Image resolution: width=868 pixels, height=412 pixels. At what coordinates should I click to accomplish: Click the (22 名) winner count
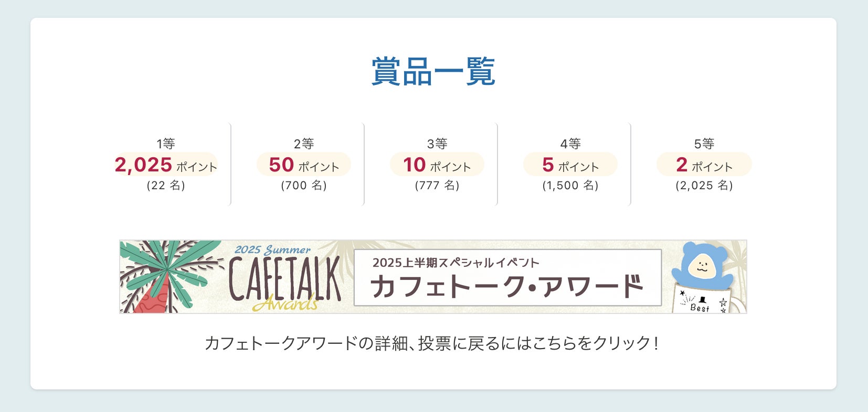point(166,186)
